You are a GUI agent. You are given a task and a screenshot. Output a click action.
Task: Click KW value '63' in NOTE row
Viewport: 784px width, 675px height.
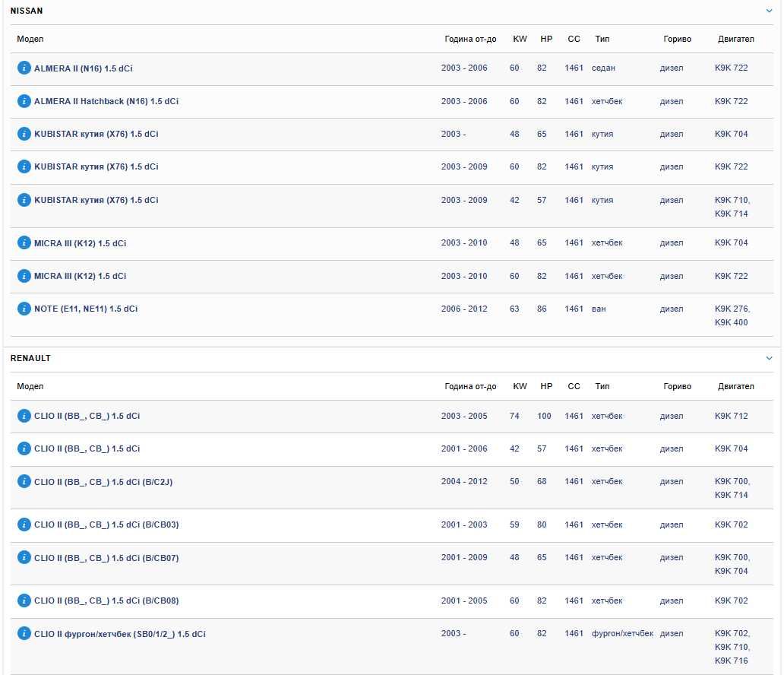pyautogui.click(x=514, y=309)
